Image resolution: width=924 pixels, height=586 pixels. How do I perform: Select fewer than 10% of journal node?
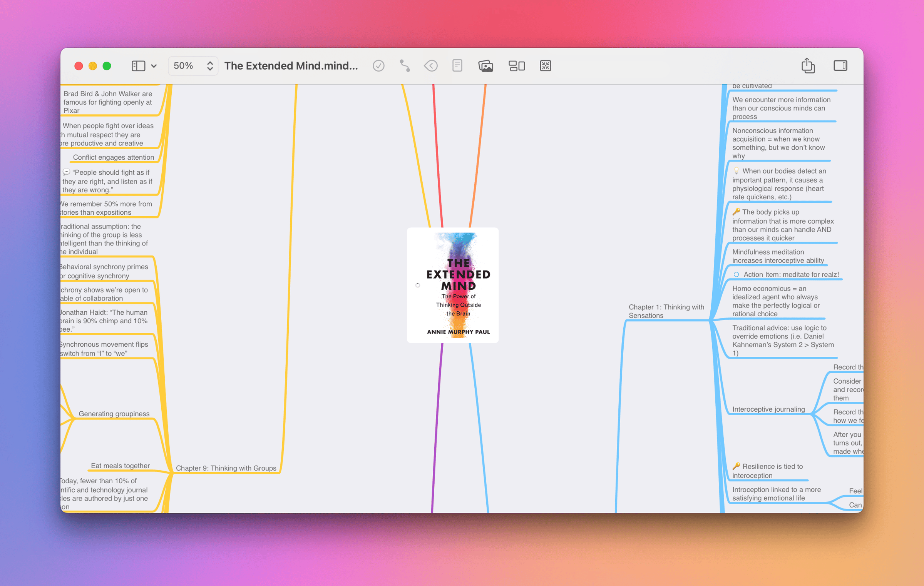pos(104,494)
